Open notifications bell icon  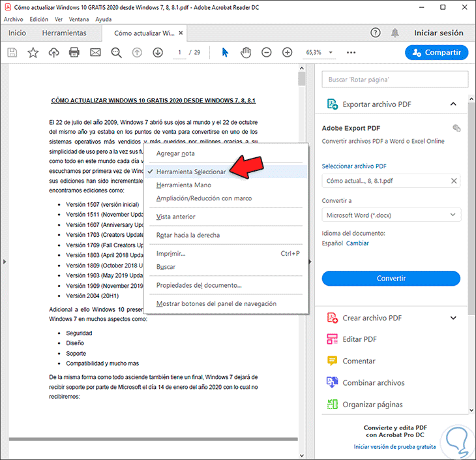tap(394, 33)
